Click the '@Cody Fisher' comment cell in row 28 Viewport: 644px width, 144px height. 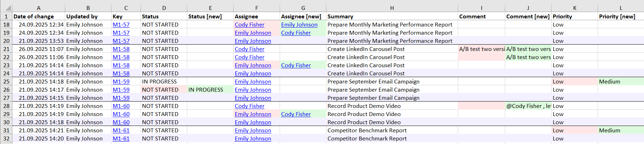[x=528, y=106]
